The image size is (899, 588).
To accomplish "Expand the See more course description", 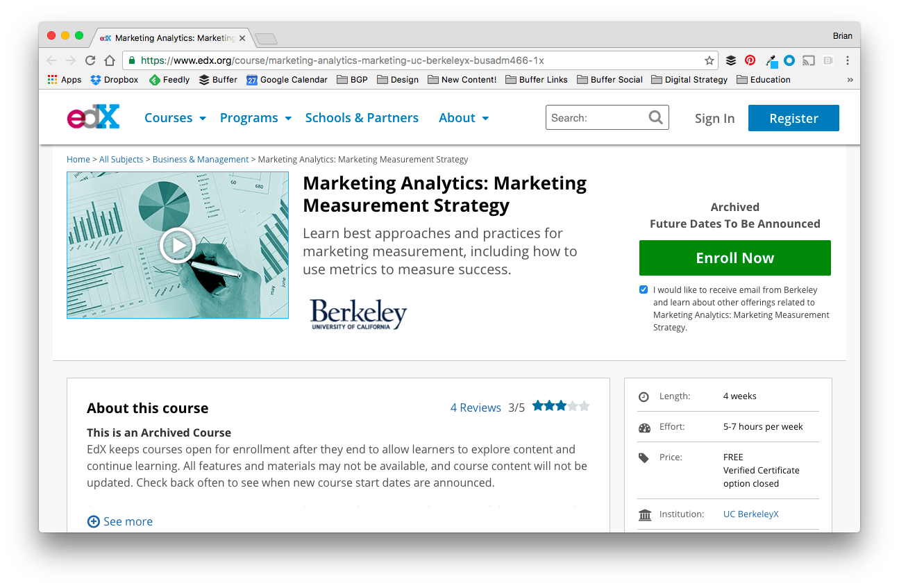I will coord(119,521).
